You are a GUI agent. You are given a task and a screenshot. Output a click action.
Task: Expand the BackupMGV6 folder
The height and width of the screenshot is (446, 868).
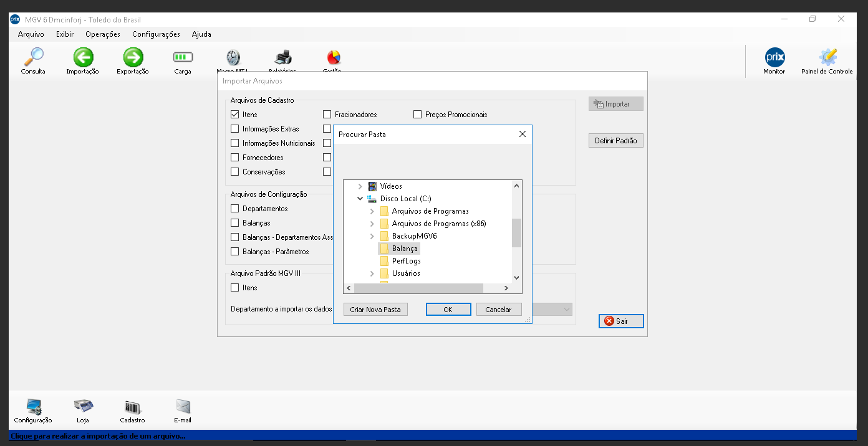click(372, 236)
